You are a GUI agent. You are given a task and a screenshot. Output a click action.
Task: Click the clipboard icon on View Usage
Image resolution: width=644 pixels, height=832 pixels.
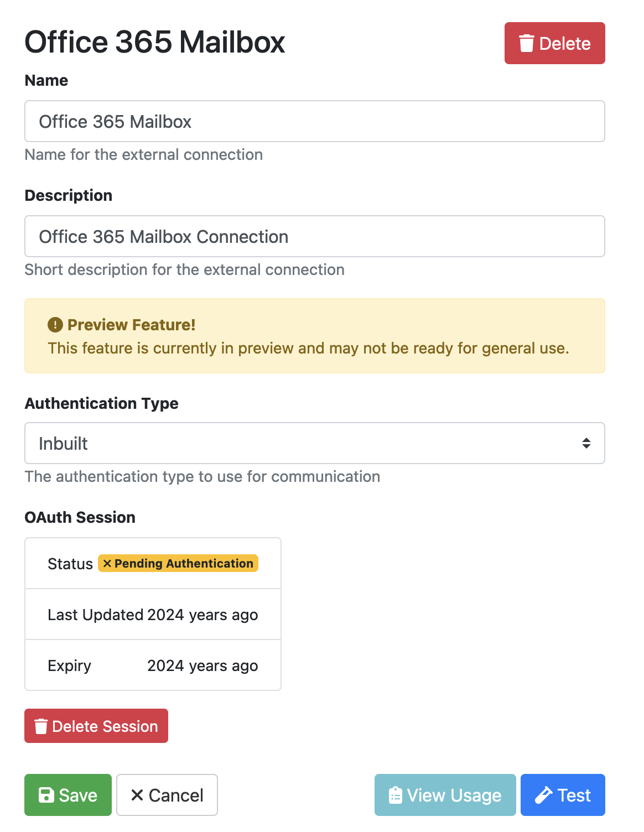click(396, 795)
